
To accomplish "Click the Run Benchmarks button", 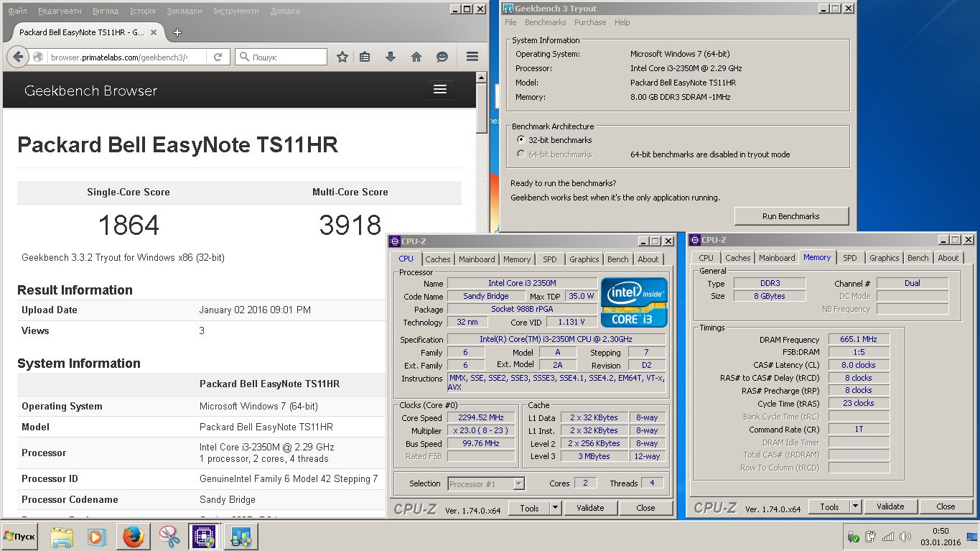I will pyautogui.click(x=791, y=216).
